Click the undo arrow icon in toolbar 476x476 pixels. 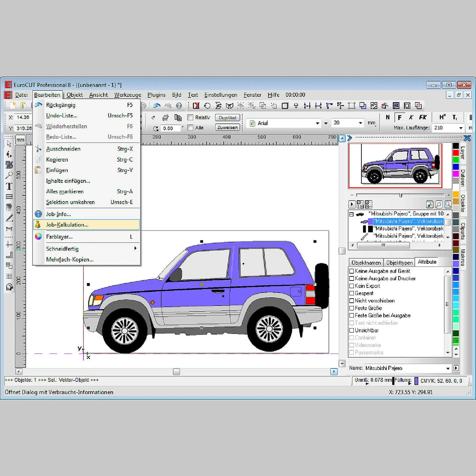(x=157, y=106)
